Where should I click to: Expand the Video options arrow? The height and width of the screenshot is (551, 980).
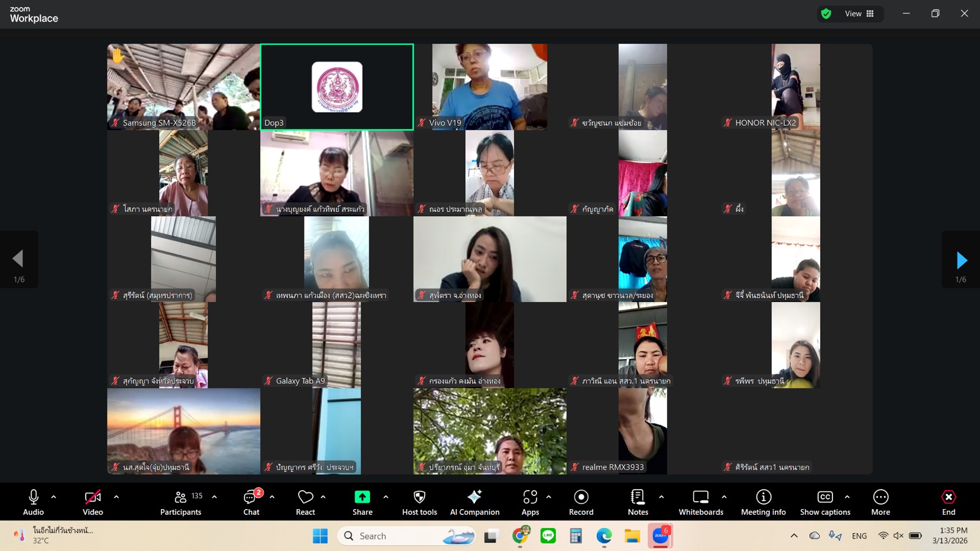[117, 497]
